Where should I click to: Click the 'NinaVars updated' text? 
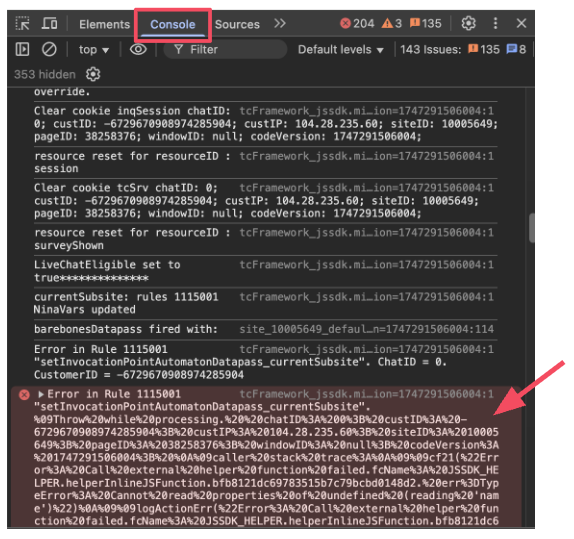pos(85,310)
